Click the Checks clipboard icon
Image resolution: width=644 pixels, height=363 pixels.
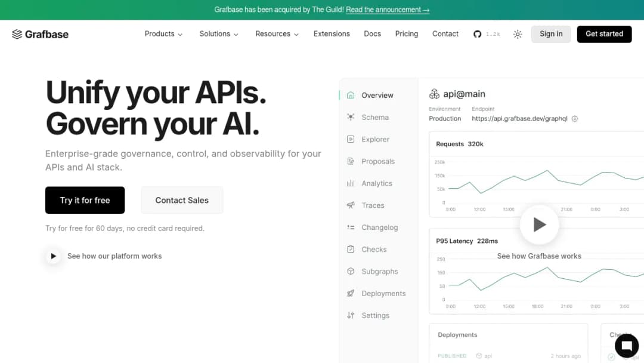[351, 249]
